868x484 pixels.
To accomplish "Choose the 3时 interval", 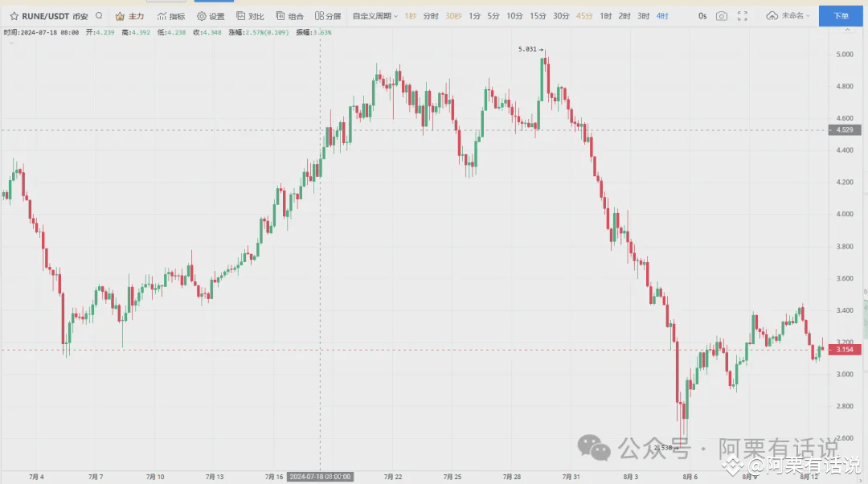I will coord(643,16).
